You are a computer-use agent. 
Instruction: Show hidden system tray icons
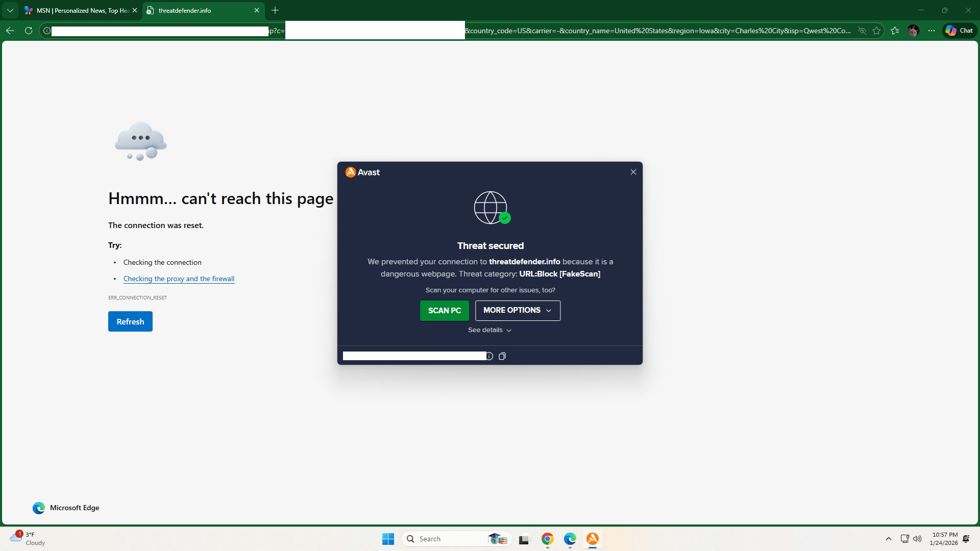point(889,539)
